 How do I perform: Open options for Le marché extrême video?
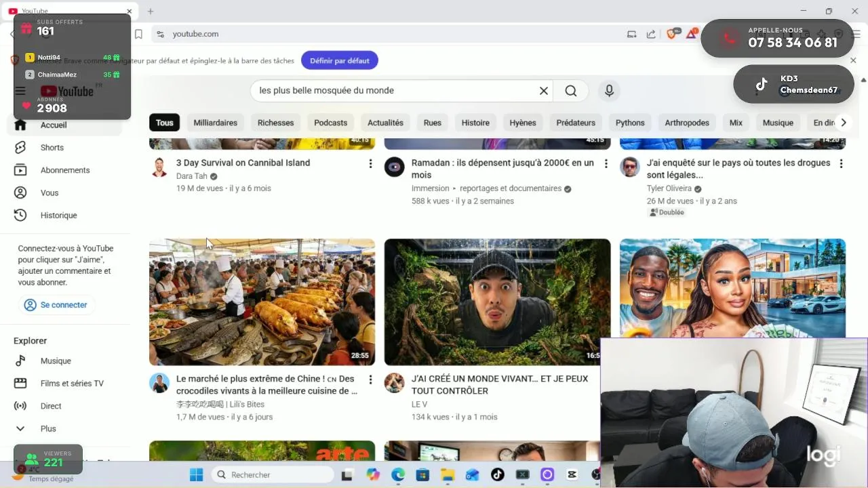coord(370,380)
